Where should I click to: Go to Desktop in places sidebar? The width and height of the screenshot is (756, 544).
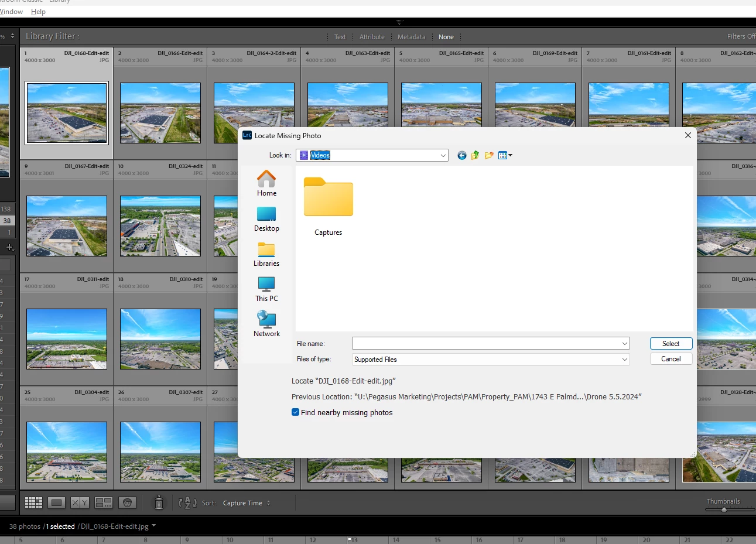266,219
